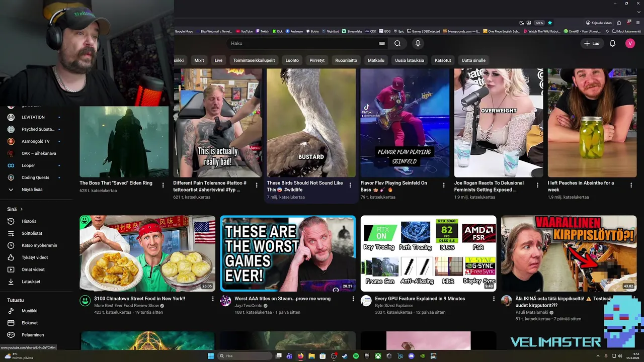Open options for Flavor Flav Seinfeld short
644x362 pixels.
(444, 185)
